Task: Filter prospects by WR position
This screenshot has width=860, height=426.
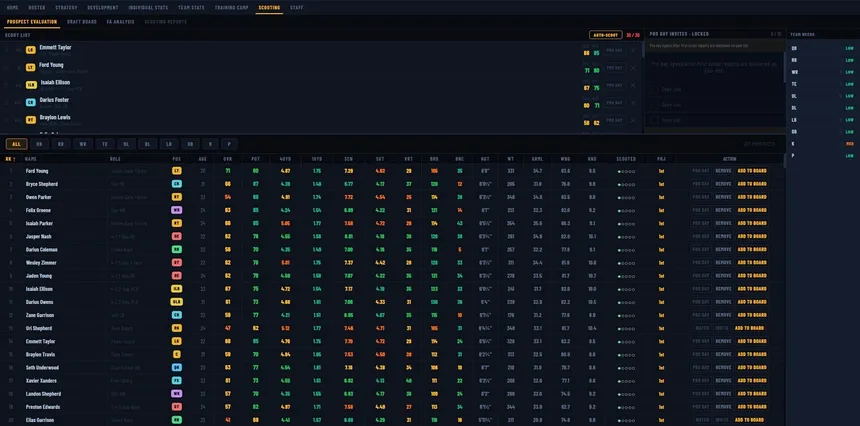Action: (x=83, y=144)
